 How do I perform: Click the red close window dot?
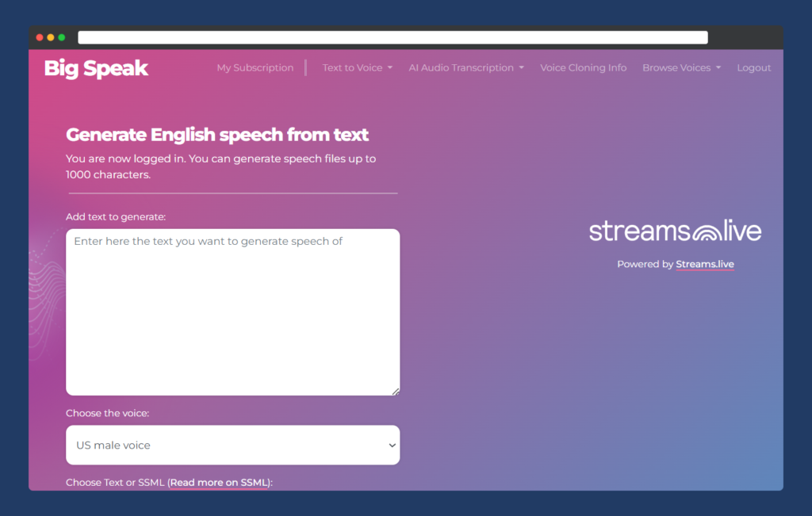[40, 37]
